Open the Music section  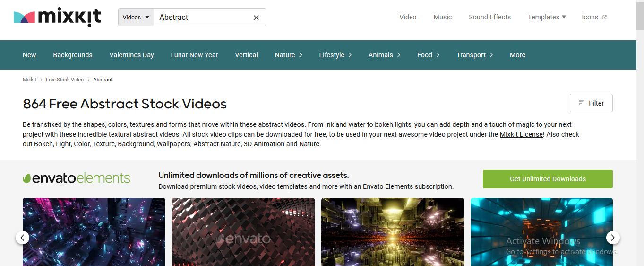(442, 17)
